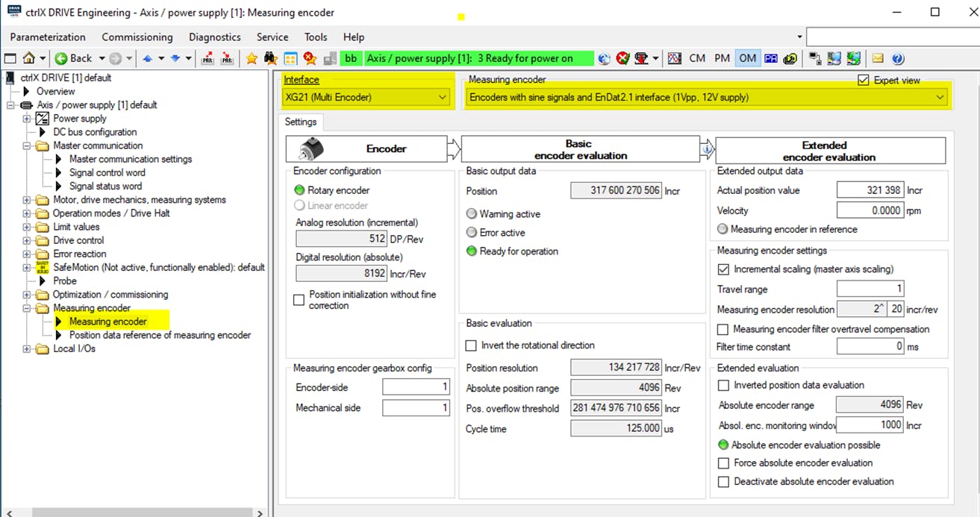Click the blue info icon beside Basic encoder evaluation
This screenshot has height=517, width=980.
[x=707, y=150]
